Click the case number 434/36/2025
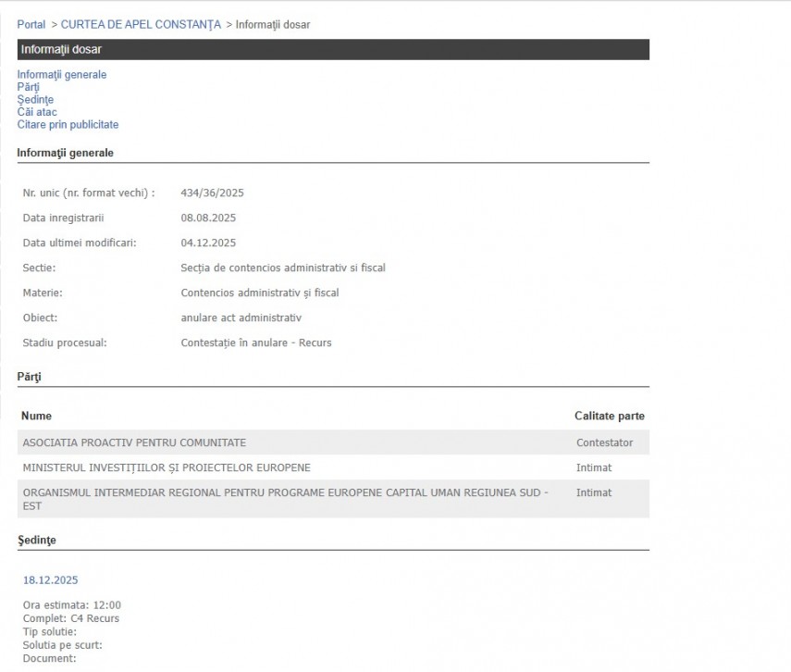 pyautogui.click(x=212, y=193)
